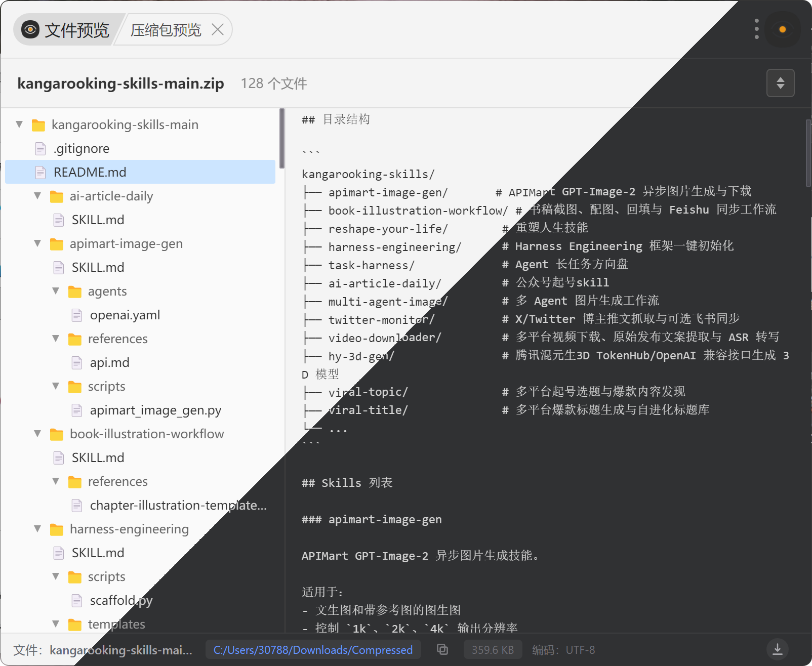This screenshot has height=666, width=812.
Task: Click the scaffold.py file icon
Action: pyautogui.click(x=77, y=600)
